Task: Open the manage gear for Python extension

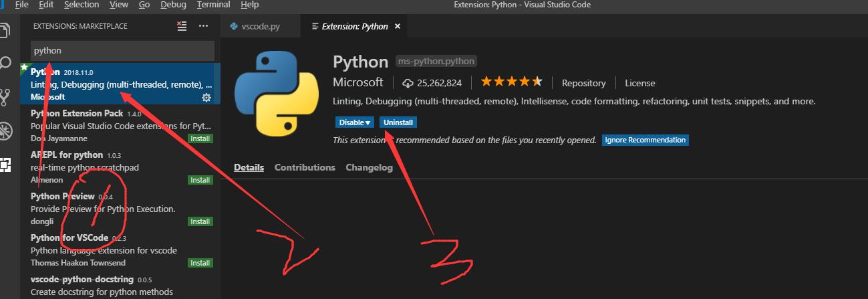Action: click(206, 98)
